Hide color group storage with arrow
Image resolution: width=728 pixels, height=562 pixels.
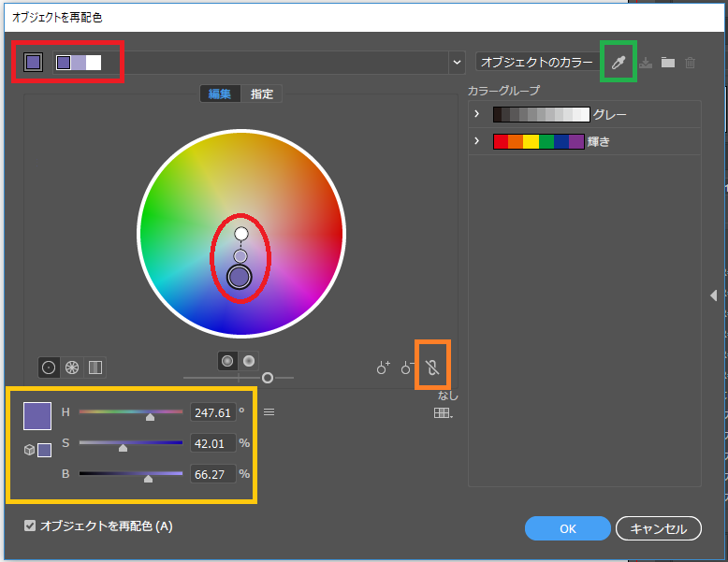pyautogui.click(x=714, y=295)
